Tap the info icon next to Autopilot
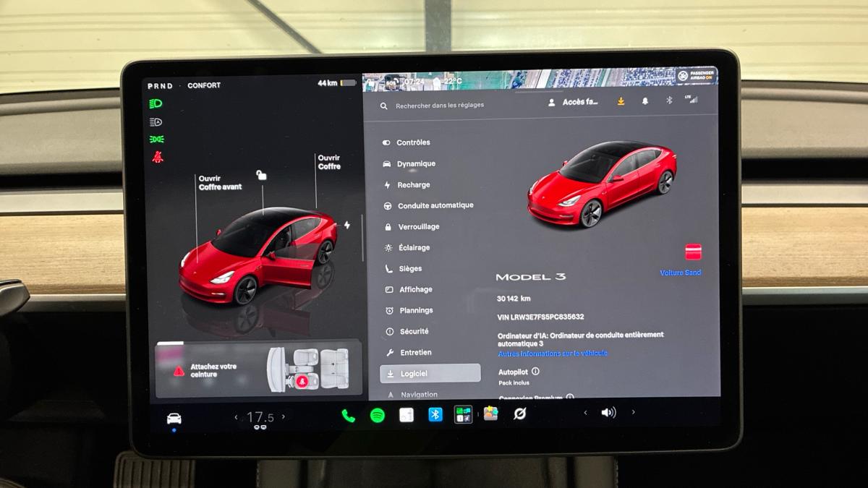 click(535, 371)
